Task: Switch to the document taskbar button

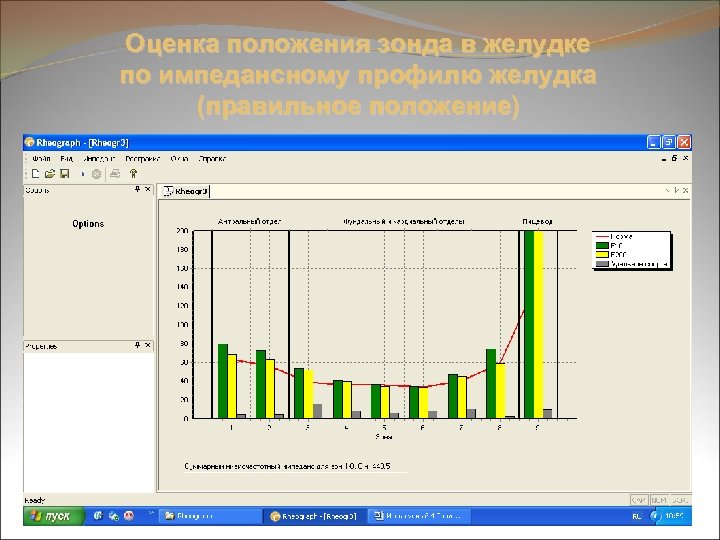Action: click(420, 516)
